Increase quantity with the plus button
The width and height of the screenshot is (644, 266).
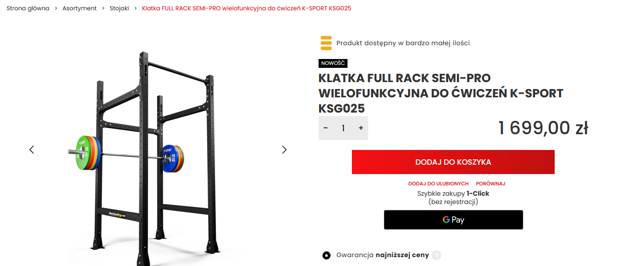pos(361,128)
